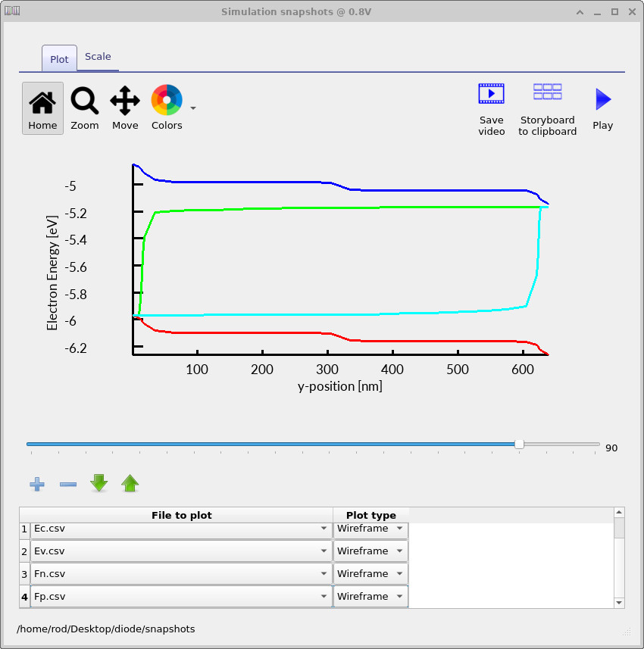The image size is (644, 649).
Task: Click the Save video icon
Action: [x=491, y=108]
